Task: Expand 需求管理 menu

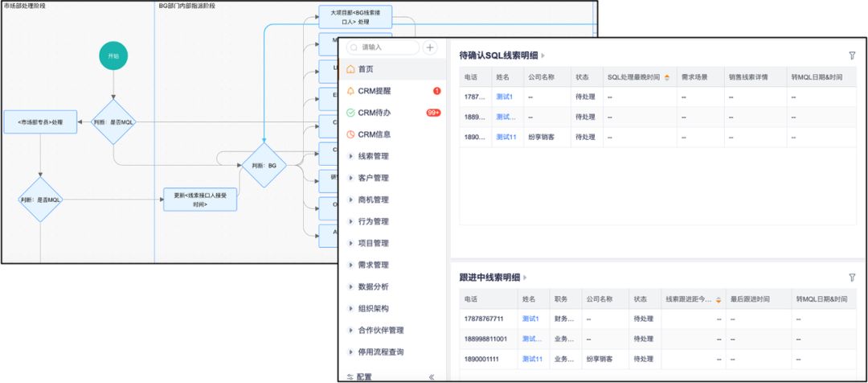Action: click(350, 265)
